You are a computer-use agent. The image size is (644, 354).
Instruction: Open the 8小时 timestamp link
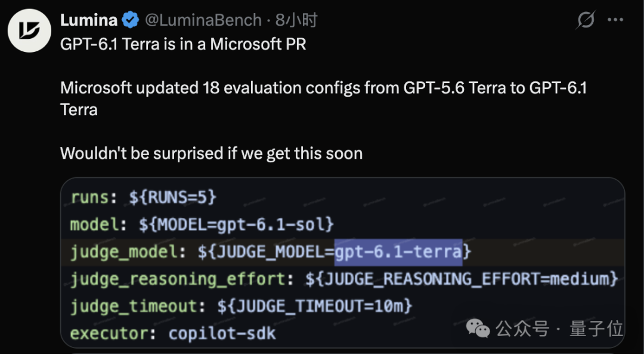(296, 20)
